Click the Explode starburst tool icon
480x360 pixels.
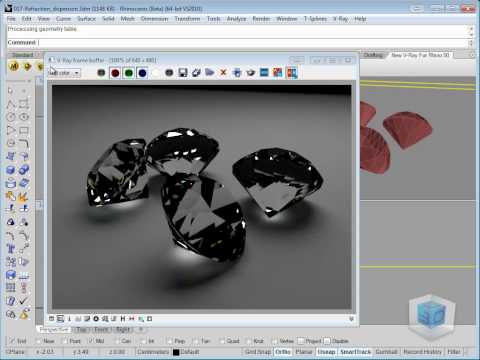pos(24,197)
